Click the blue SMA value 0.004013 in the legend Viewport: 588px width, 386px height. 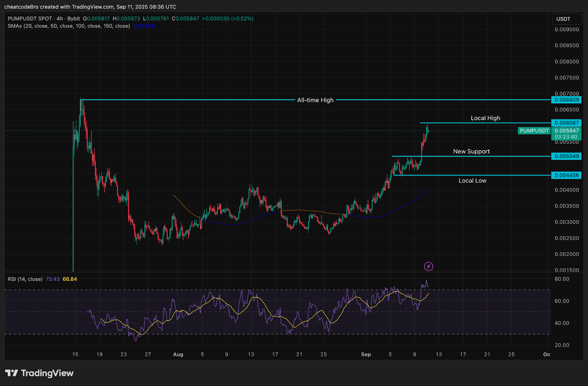[x=144, y=26]
